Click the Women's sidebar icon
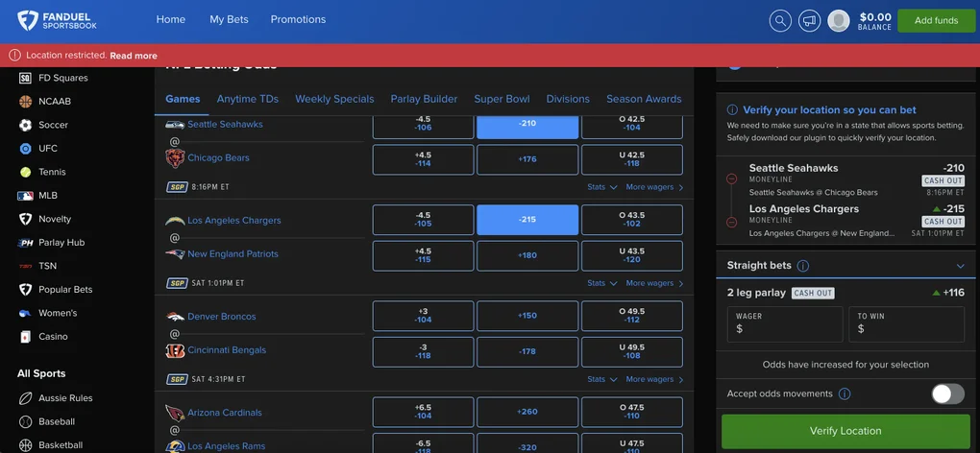 point(25,313)
